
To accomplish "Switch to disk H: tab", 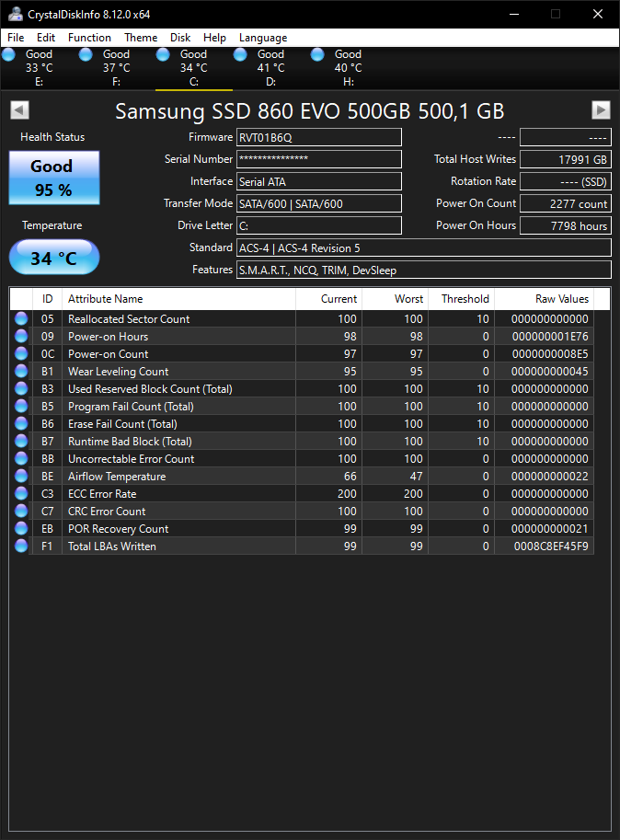I will pos(348,68).
